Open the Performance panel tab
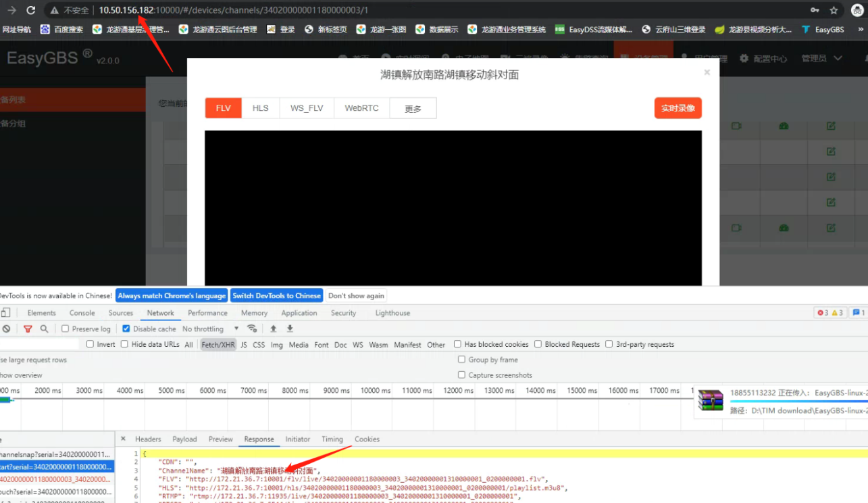 [207, 313]
